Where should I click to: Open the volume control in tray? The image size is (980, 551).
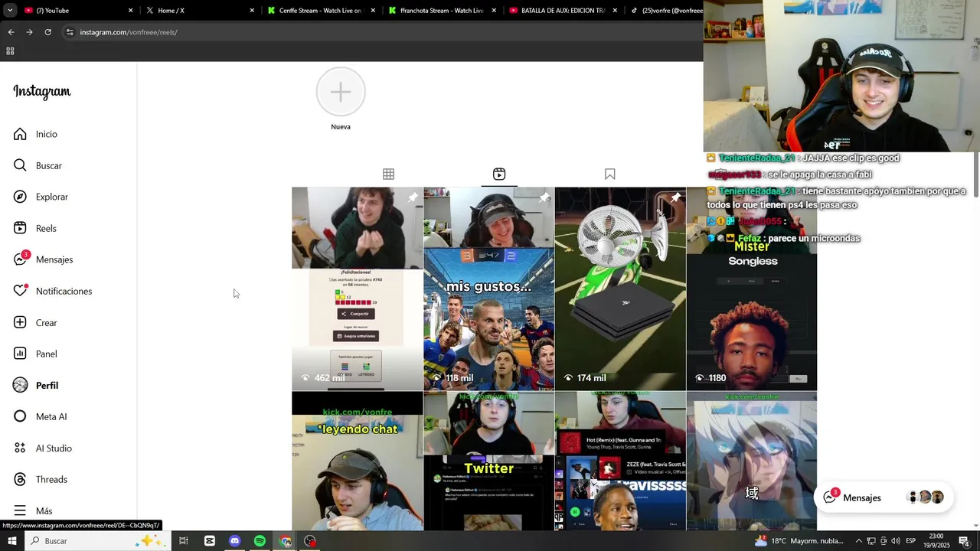click(895, 541)
